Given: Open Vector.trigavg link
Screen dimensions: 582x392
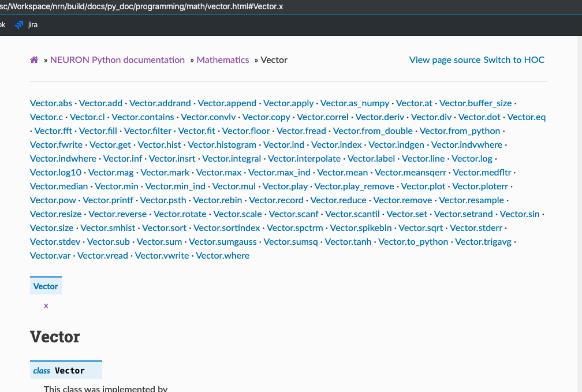Looking at the screenshot, I should (483, 242).
